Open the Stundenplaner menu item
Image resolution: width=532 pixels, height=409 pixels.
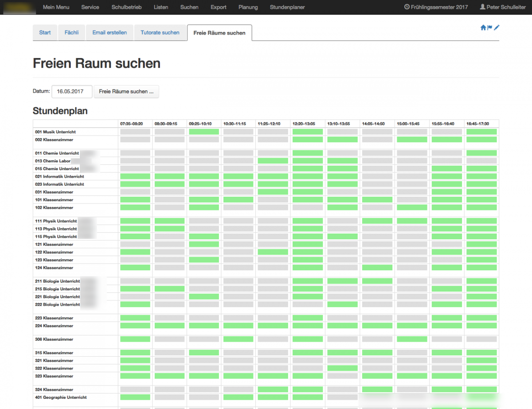pos(287,7)
